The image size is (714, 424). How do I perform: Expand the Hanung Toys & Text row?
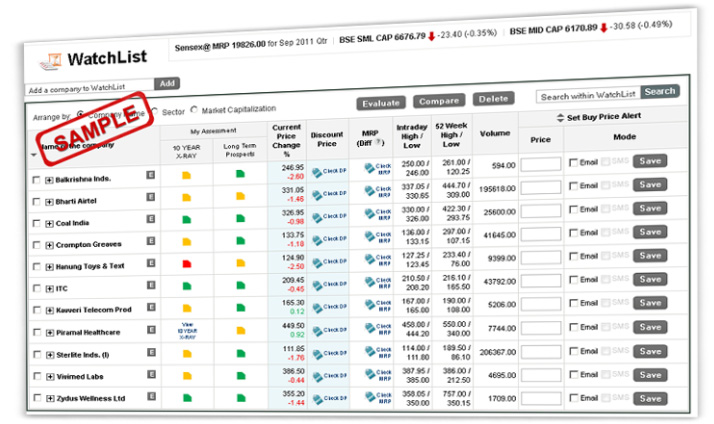50,267
